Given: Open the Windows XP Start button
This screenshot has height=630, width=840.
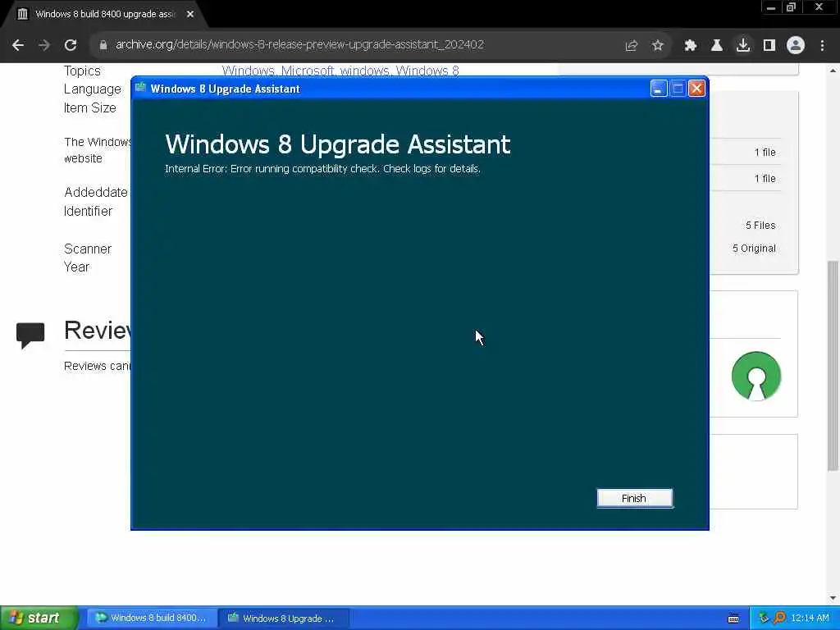Looking at the screenshot, I should click(39, 619).
